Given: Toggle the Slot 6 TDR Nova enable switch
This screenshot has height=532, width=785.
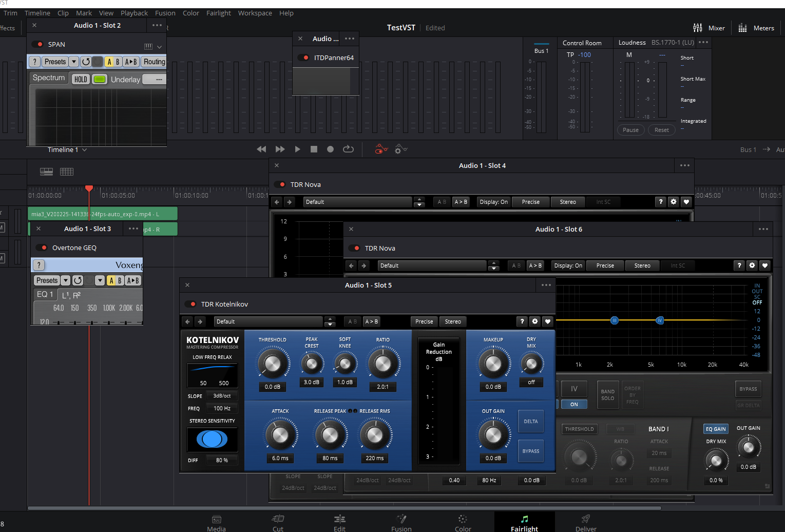Looking at the screenshot, I should coord(354,248).
